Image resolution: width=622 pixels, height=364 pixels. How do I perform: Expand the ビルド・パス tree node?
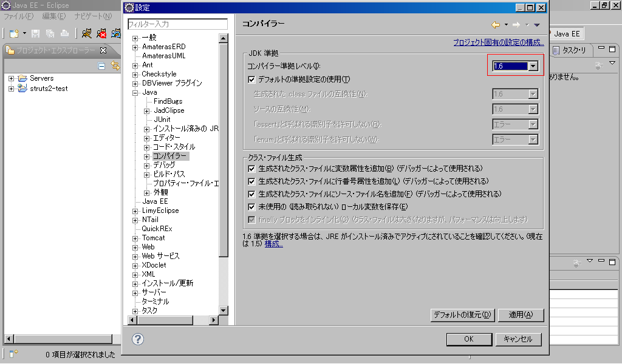pos(147,175)
